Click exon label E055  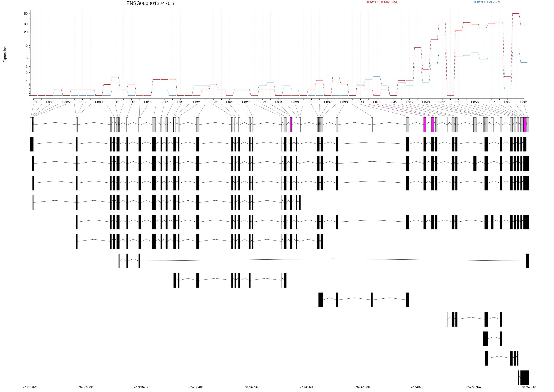[x=475, y=102]
